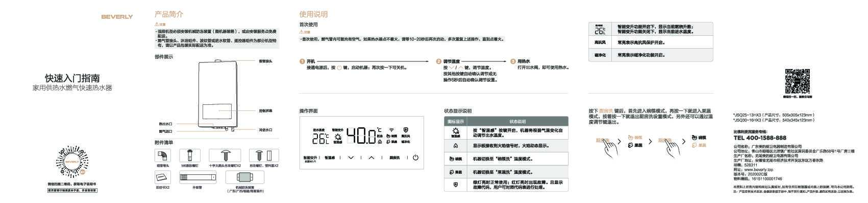Click the large 40.0 temperature readout
868x203 pixels.
click(361, 136)
